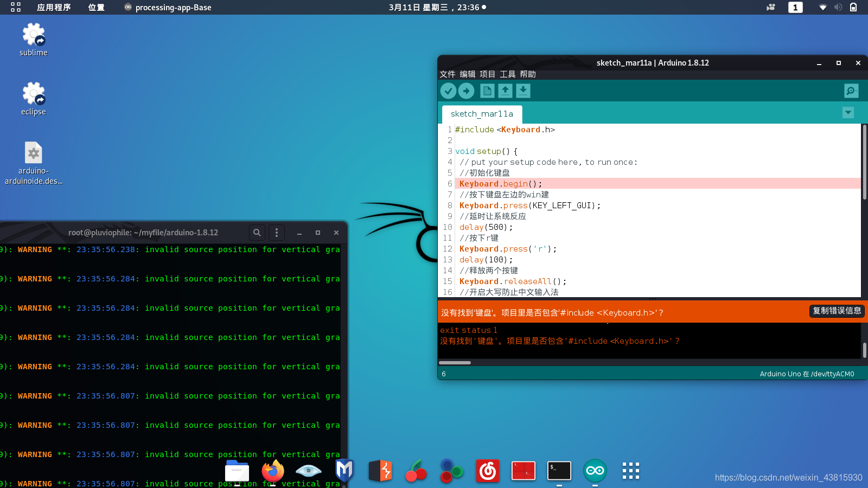
Task: Launch the colored-circles app in dock
Action: click(451, 471)
